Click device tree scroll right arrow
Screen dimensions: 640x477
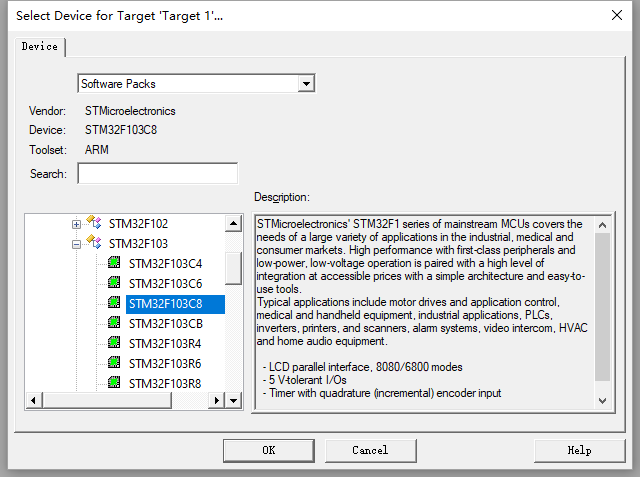point(217,400)
